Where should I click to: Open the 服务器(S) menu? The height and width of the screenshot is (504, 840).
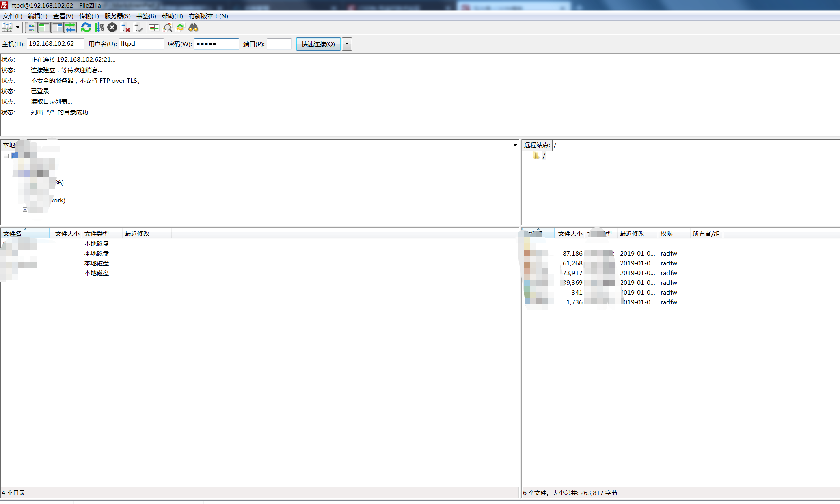click(x=118, y=16)
